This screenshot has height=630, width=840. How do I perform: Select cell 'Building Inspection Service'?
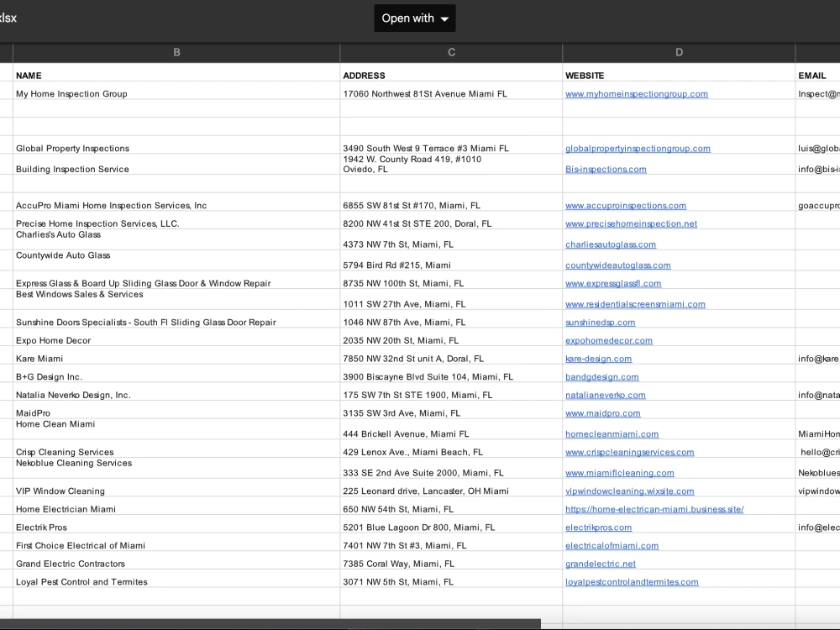coord(176,165)
